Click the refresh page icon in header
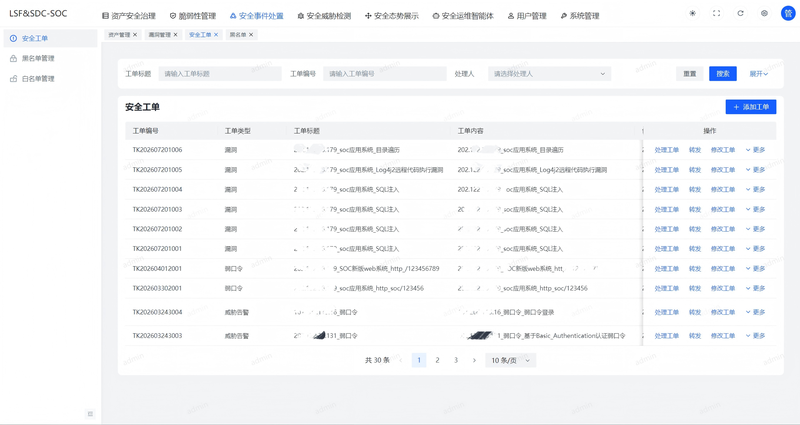This screenshot has width=800, height=425. [x=740, y=13]
